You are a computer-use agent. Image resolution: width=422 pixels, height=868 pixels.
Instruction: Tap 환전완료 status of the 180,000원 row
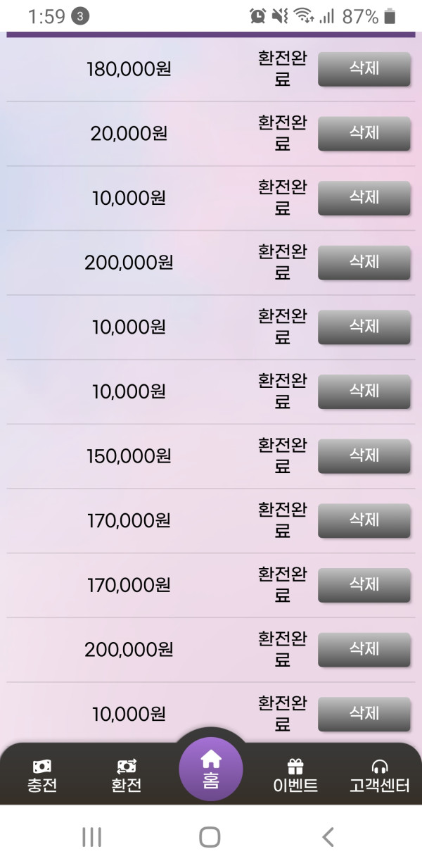(x=282, y=69)
